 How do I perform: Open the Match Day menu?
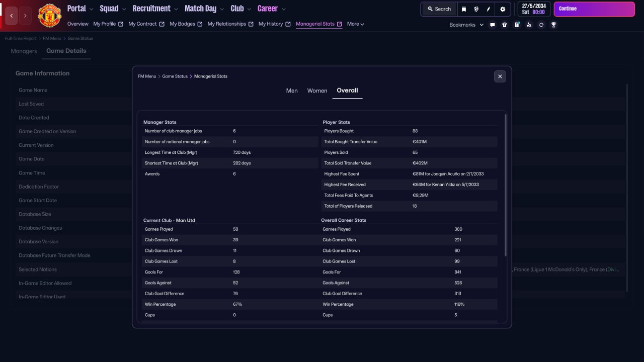point(200,9)
